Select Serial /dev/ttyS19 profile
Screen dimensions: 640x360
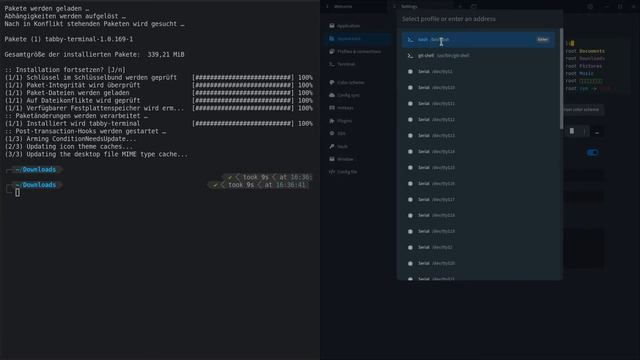point(478,231)
